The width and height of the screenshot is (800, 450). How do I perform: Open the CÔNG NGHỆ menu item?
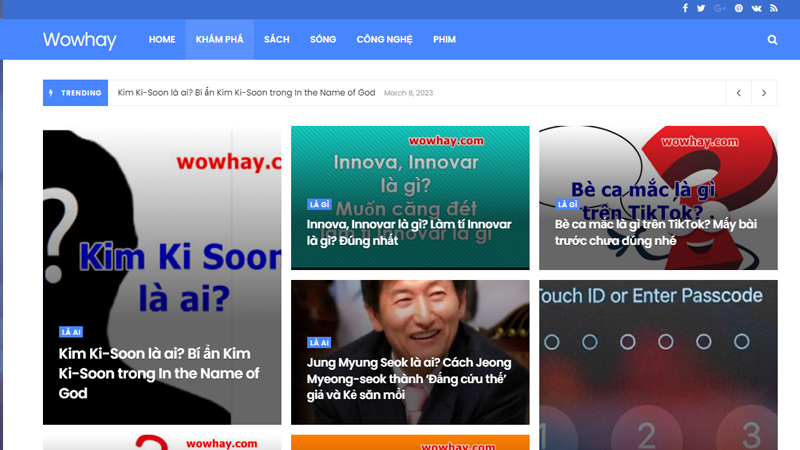(384, 40)
